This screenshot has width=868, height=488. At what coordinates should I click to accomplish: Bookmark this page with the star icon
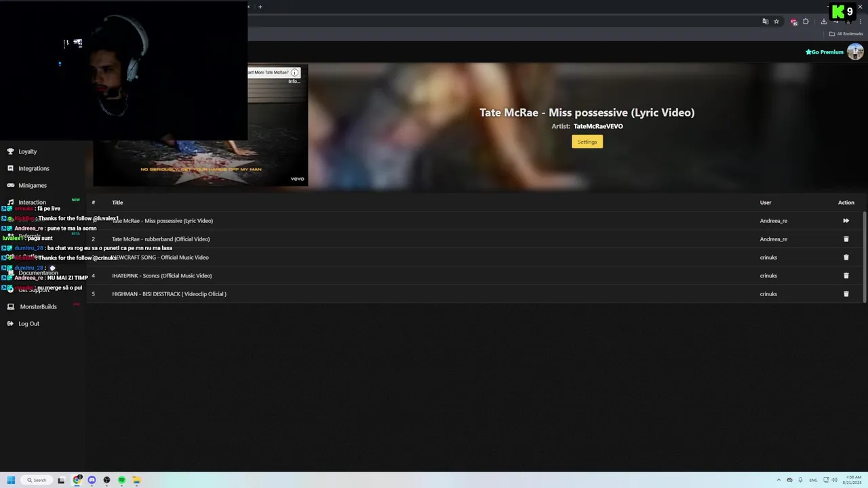(776, 21)
